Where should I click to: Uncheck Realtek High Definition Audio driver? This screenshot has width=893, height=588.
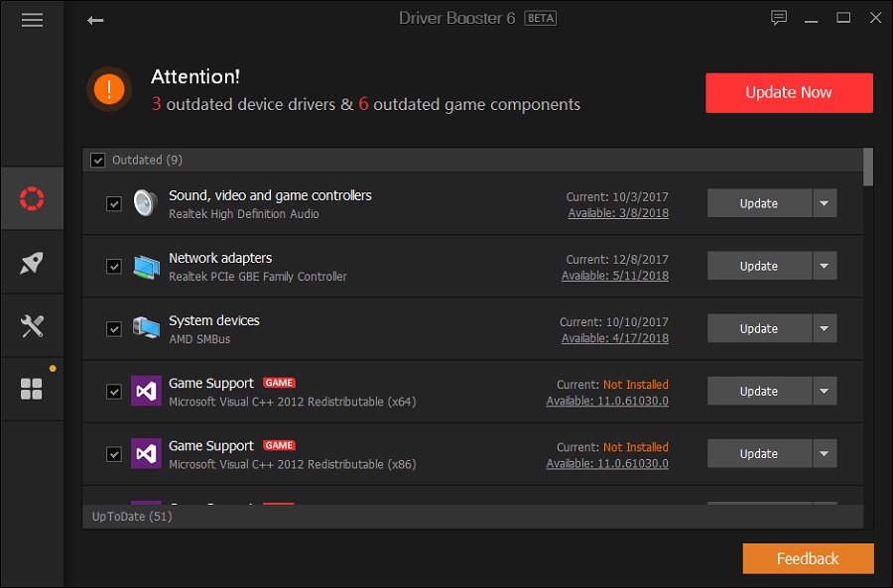click(x=114, y=202)
